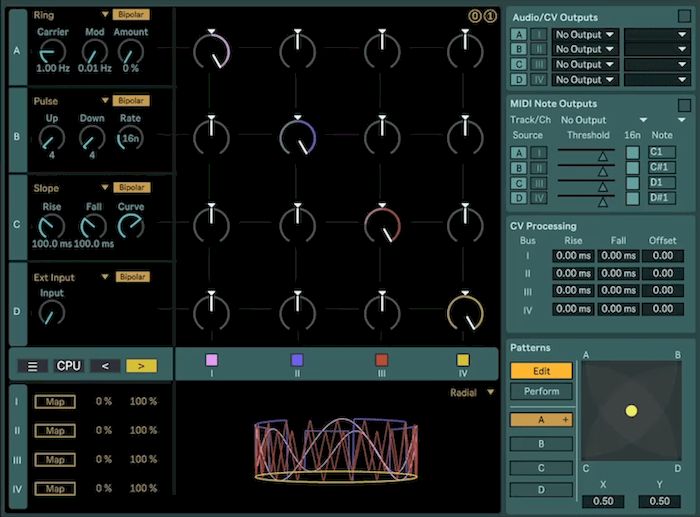Click the hamburger menu icon beside CPU
This screenshot has height=517, width=700.
pos(32,366)
